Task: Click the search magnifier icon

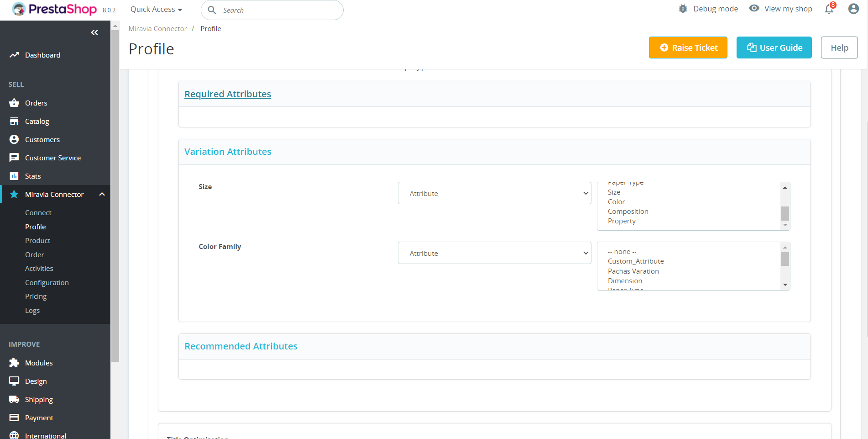Action: point(212,10)
